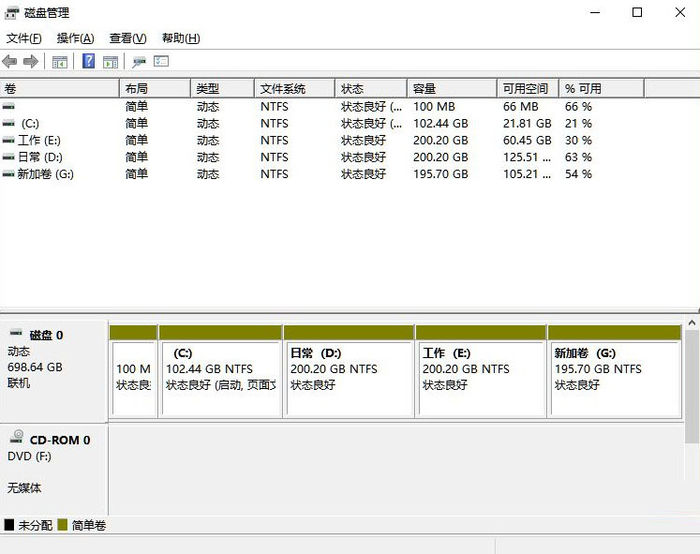Select the 磁盘 0 disk icon
The width and height of the screenshot is (700, 554).
tap(16, 334)
